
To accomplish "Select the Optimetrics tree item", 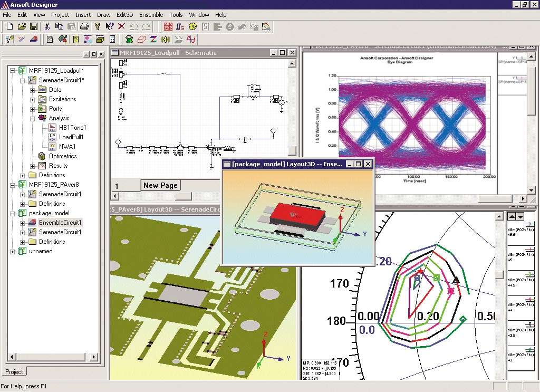I will coord(63,156).
